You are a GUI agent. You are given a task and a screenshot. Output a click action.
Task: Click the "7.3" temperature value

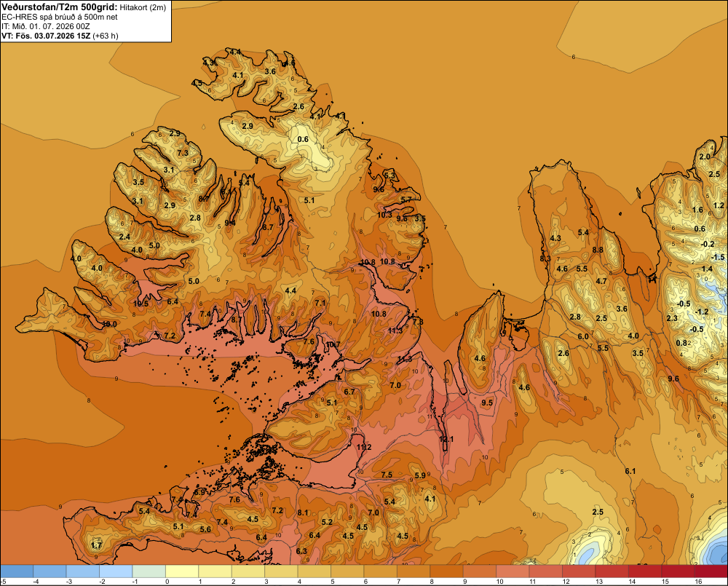pyautogui.click(x=183, y=153)
